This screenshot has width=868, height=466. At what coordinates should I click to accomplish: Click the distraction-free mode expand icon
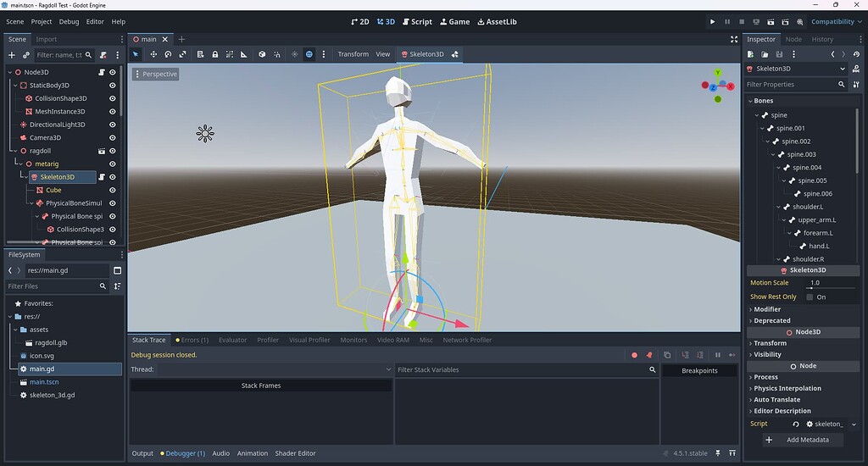734,39
